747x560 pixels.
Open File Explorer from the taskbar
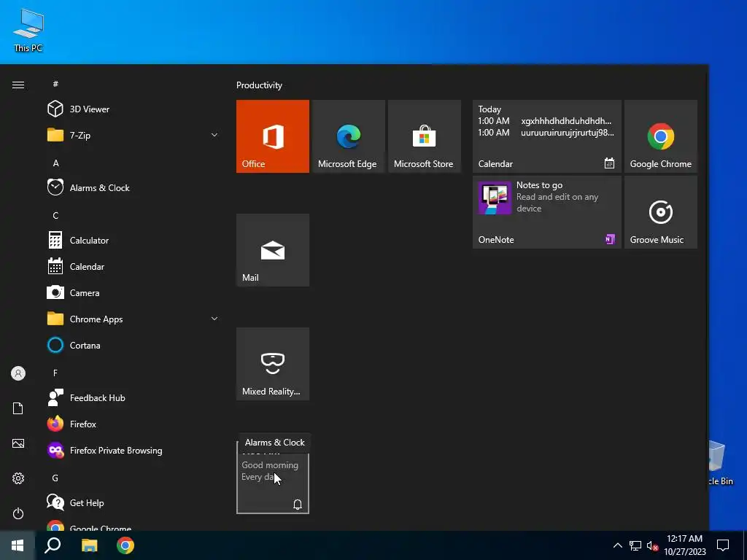tap(89, 545)
